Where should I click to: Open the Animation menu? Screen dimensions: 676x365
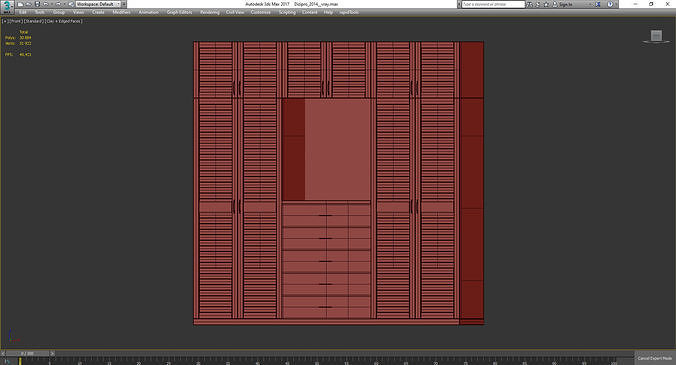click(x=149, y=12)
